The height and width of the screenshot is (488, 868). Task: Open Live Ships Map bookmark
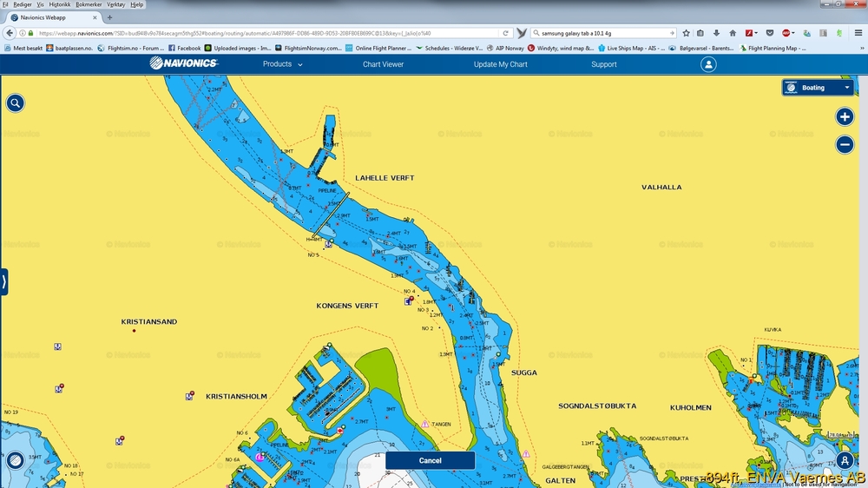pyautogui.click(x=632, y=48)
